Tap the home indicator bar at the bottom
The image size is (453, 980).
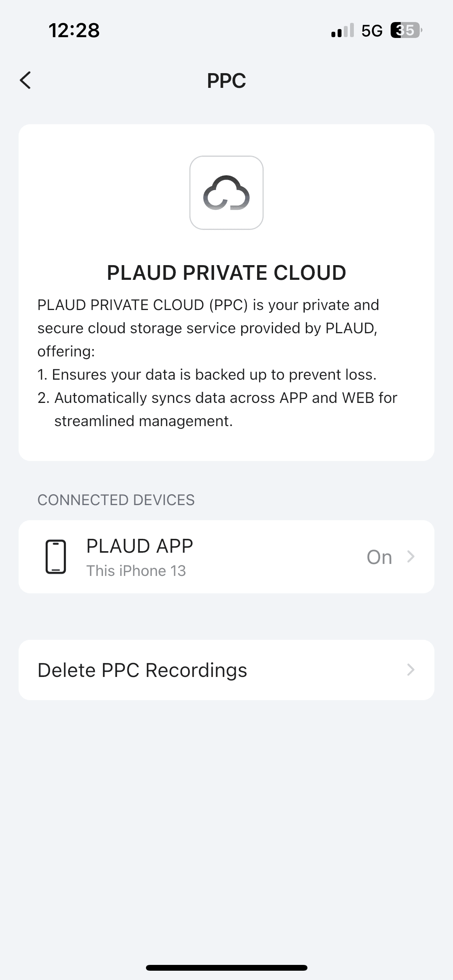click(x=226, y=968)
